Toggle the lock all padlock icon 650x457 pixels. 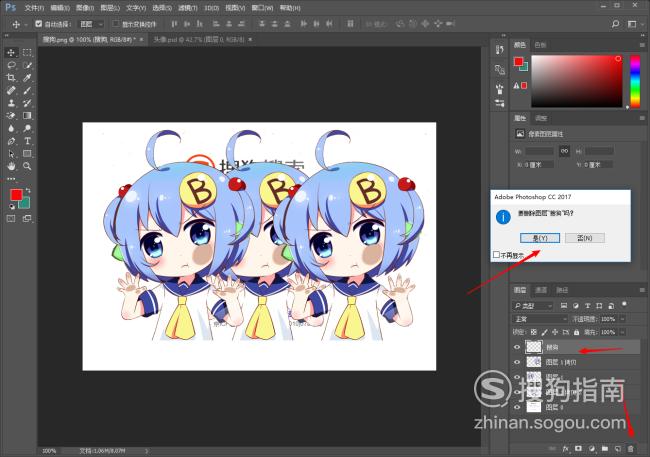click(576, 332)
